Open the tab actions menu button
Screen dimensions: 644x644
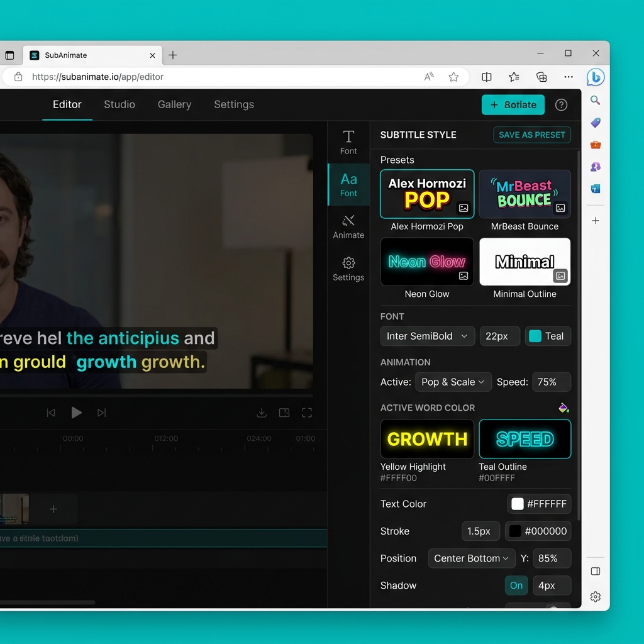[9, 55]
